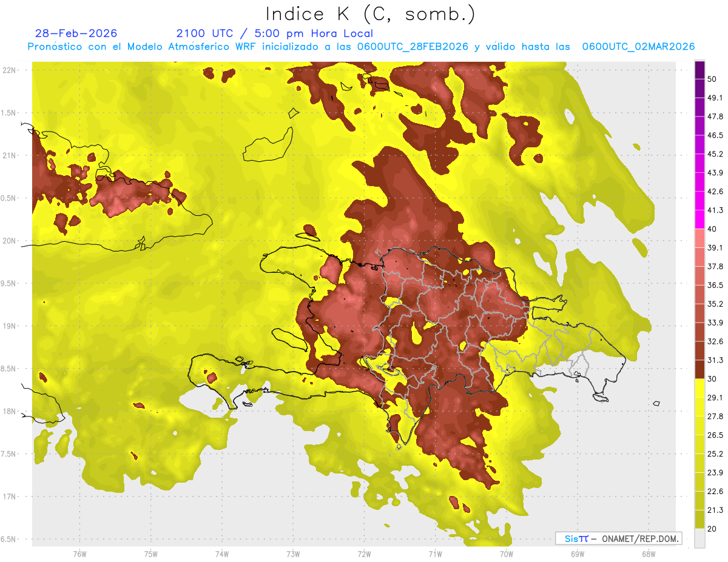
Task: Click the dark purple swatch above 50
Action: pyautogui.click(x=699, y=70)
